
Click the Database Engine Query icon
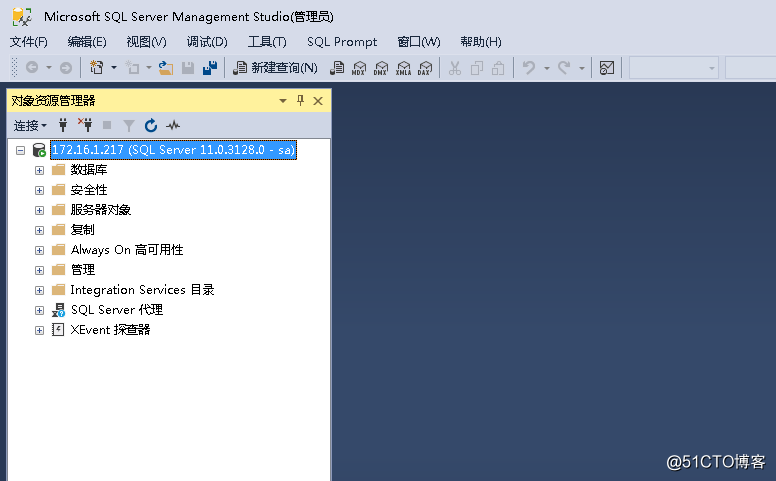pos(337,67)
